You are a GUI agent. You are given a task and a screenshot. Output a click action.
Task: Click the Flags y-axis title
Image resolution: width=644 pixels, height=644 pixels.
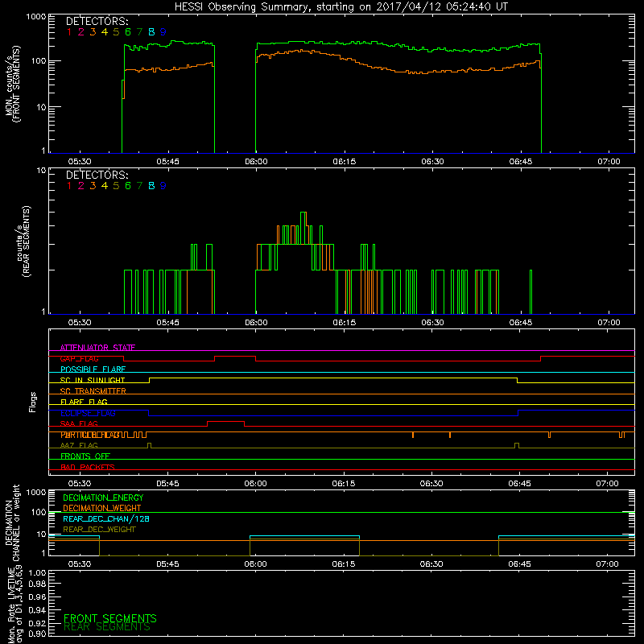(x=33, y=402)
